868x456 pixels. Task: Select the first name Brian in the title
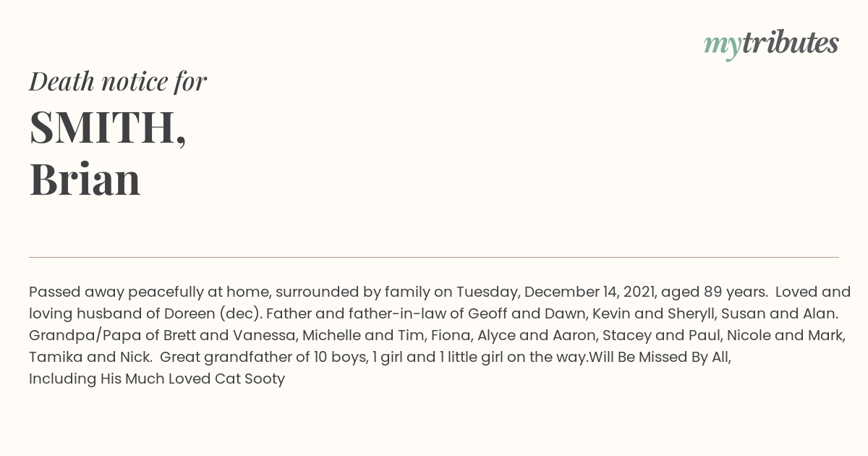tap(85, 180)
